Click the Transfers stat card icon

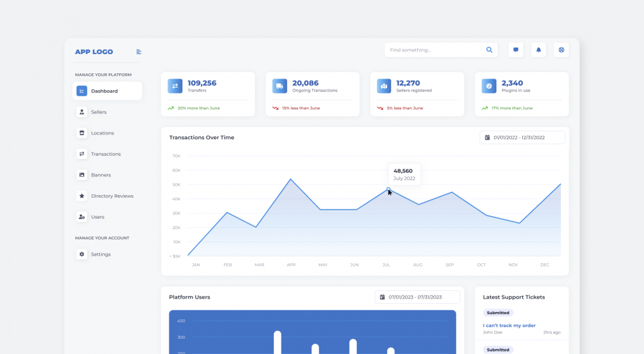pyautogui.click(x=175, y=86)
